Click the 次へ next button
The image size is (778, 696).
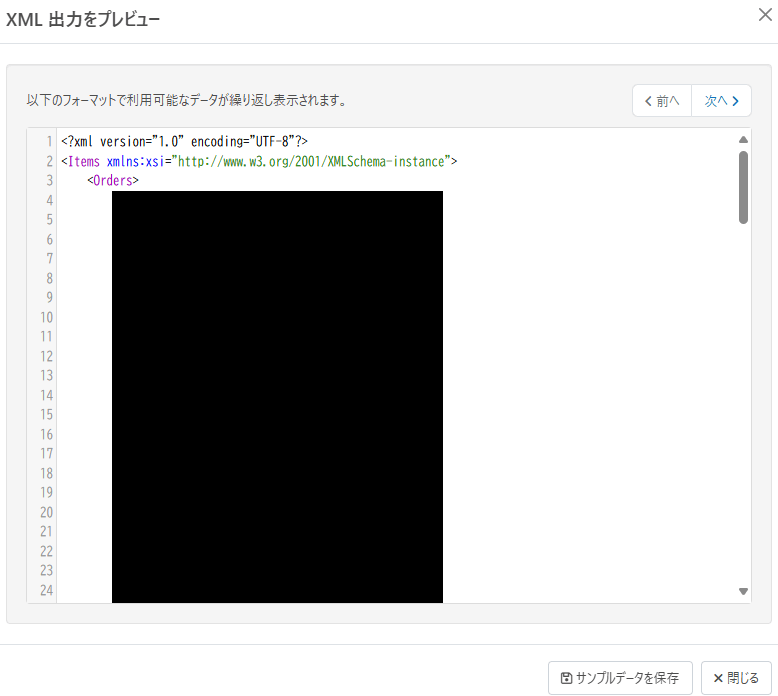721,101
